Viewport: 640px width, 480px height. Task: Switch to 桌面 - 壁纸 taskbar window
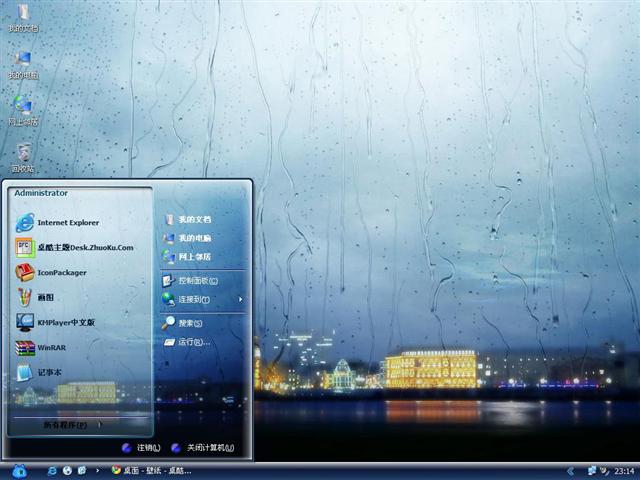151,471
